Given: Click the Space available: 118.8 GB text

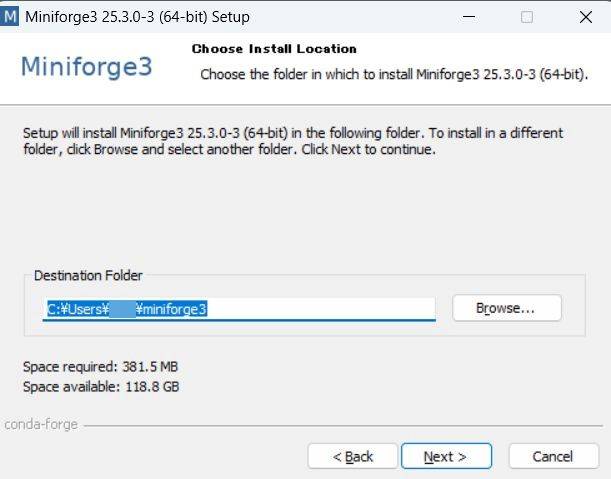Looking at the screenshot, I should point(101,387).
